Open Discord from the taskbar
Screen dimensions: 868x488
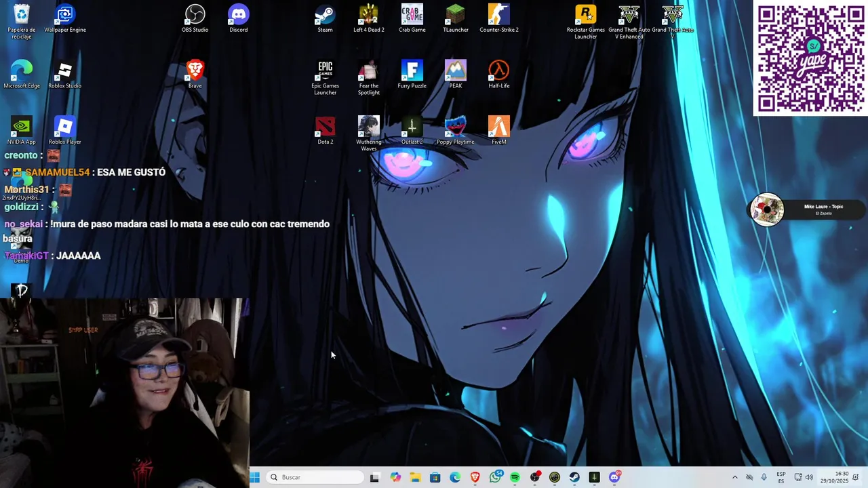click(x=614, y=477)
